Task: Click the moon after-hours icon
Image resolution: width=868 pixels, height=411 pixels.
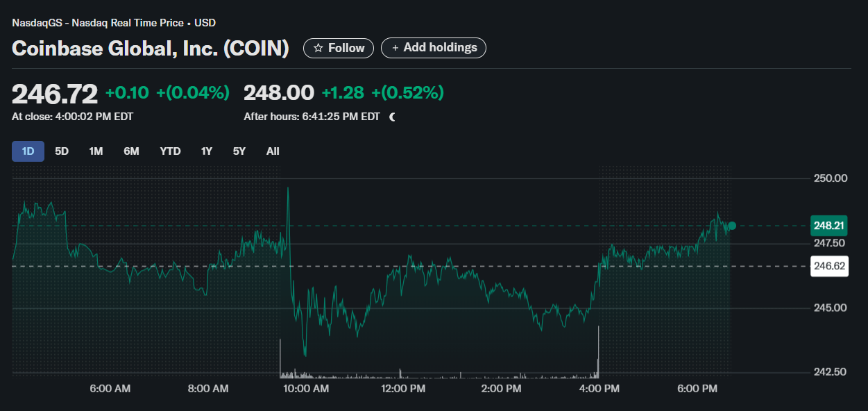Action: point(393,117)
